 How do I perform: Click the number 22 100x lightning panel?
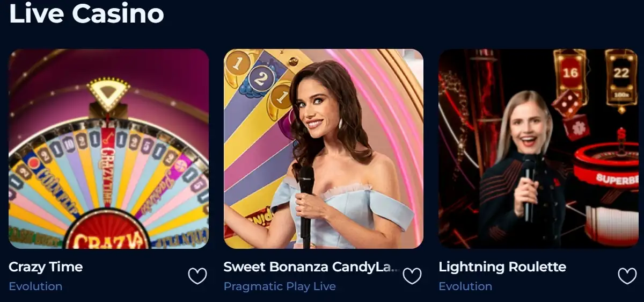pyautogui.click(x=621, y=78)
